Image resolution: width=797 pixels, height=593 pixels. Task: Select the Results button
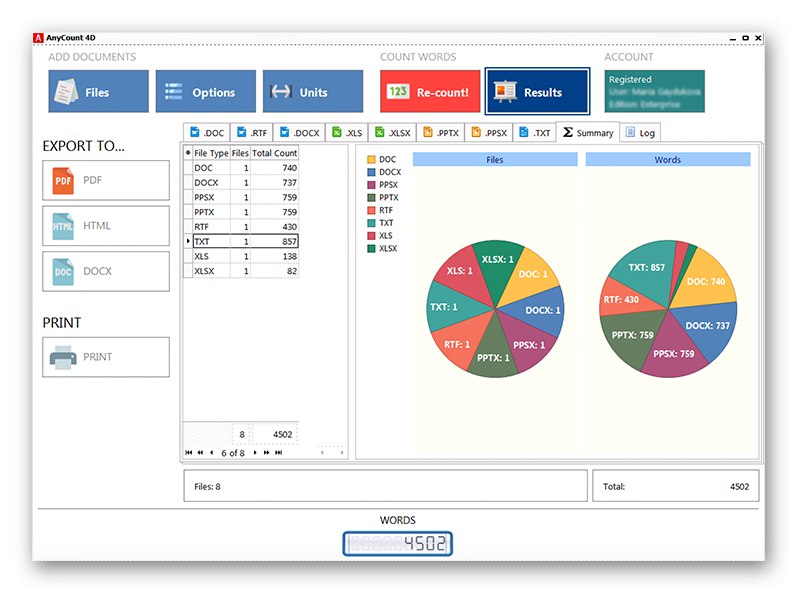click(x=537, y=91)
